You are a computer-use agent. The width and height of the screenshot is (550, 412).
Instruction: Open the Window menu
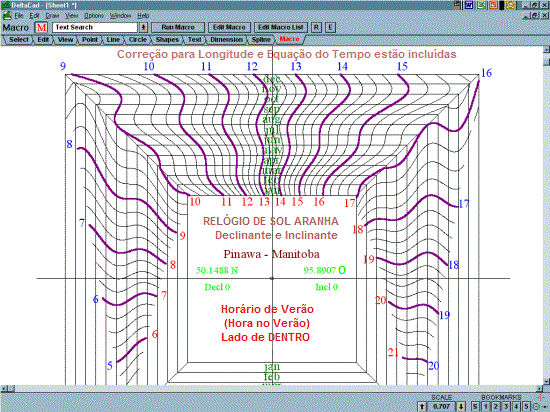pyautogui.click(x=120, y=16)
